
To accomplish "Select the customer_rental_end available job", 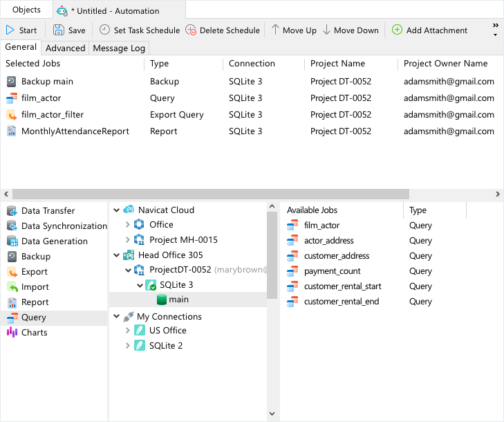I will (x=342, y=302).
